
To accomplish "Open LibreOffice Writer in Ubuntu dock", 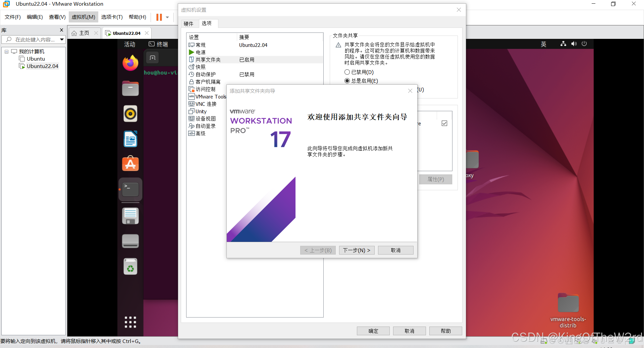I will coord(130,139).
